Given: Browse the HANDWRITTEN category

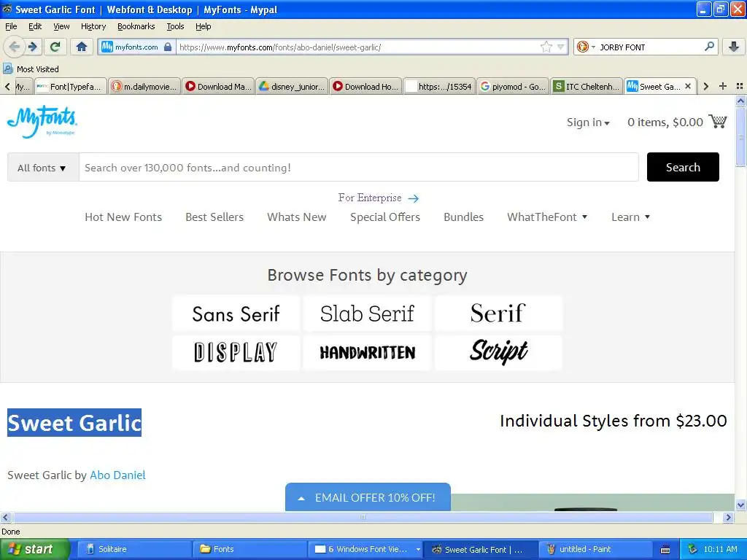Looking at the screenshot, I should coord(368,352).
